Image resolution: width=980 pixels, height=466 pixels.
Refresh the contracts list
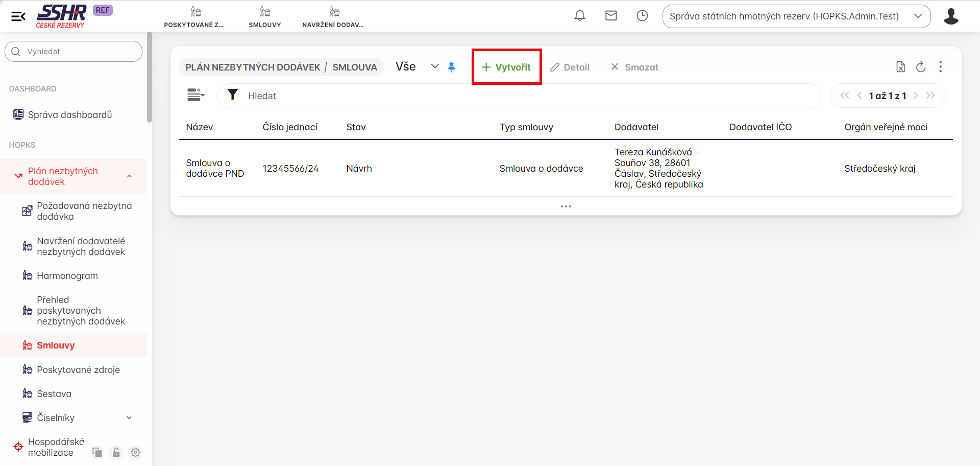pyautogui.click(x=920, y=67)
